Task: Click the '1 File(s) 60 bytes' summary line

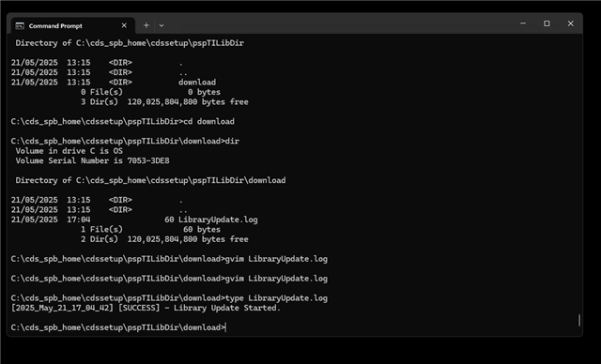Action: click(150, 230)
